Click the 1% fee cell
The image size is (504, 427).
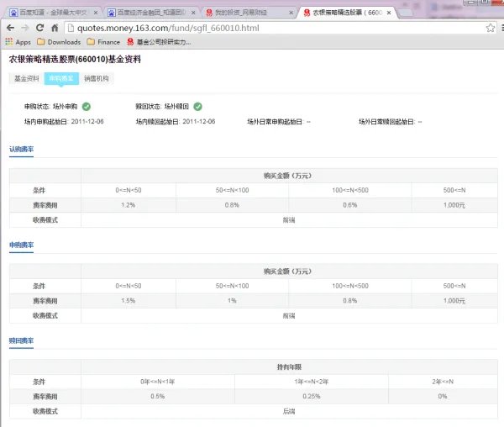(232, 301)
